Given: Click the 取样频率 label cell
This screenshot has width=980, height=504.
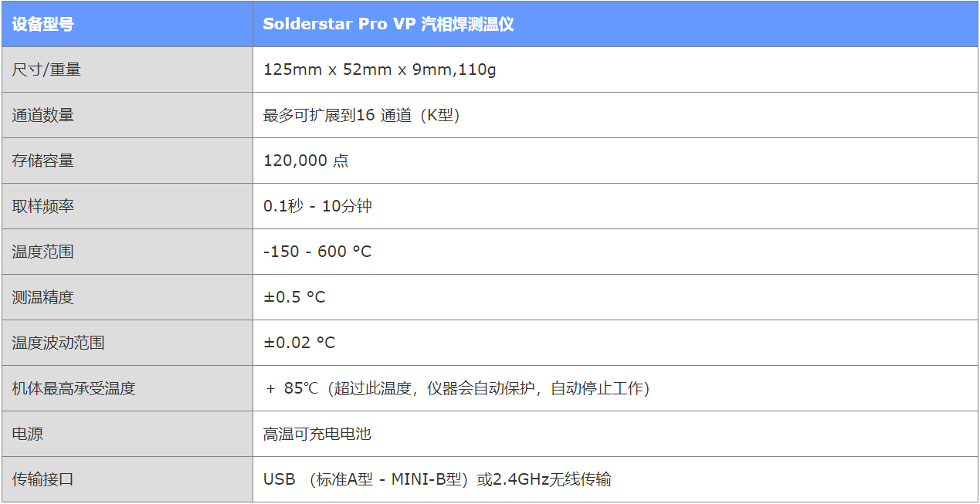Looking at the screenshot, I should pyautogui.click(x=127, y=206).
